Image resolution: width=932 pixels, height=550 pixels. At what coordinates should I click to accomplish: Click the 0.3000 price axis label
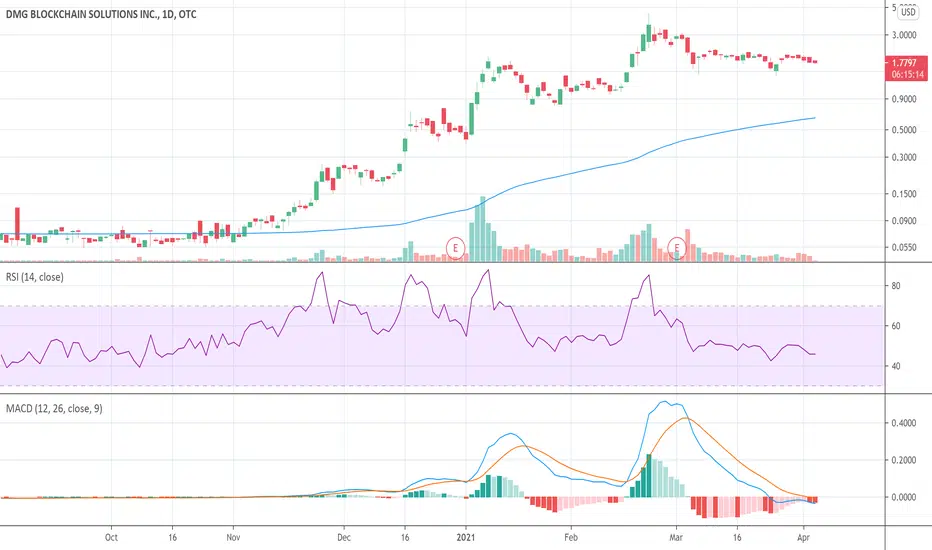click(903, 158)
